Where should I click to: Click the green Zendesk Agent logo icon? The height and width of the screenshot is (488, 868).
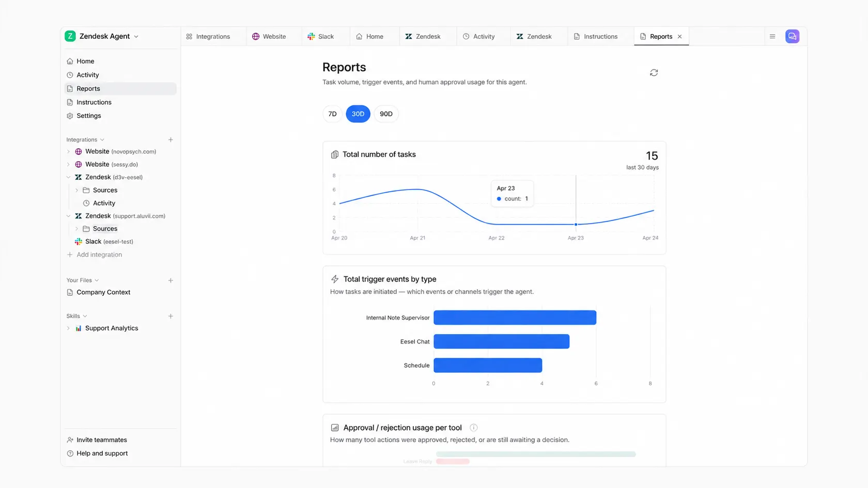click(70, 36)
